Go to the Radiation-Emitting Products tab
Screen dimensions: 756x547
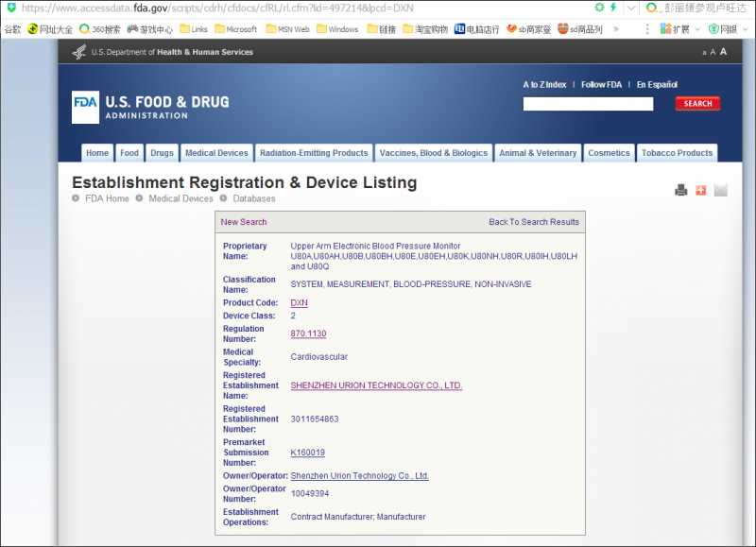coord(314,153)
